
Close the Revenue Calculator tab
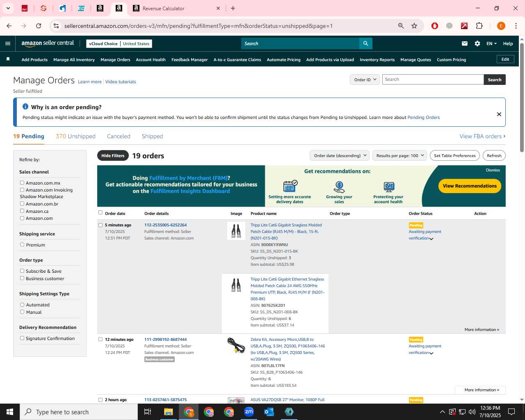(218, 8)
